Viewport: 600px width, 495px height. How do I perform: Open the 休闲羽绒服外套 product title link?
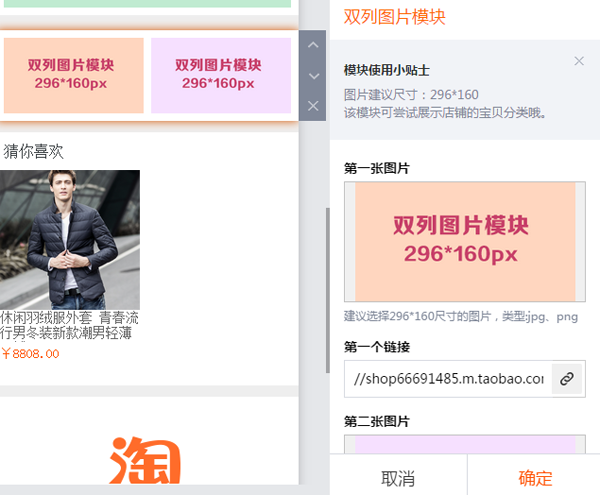click(70, 325)
